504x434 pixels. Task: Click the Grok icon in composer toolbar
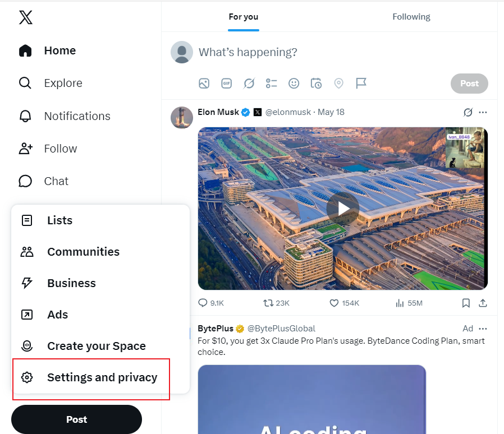coord(249,84)
